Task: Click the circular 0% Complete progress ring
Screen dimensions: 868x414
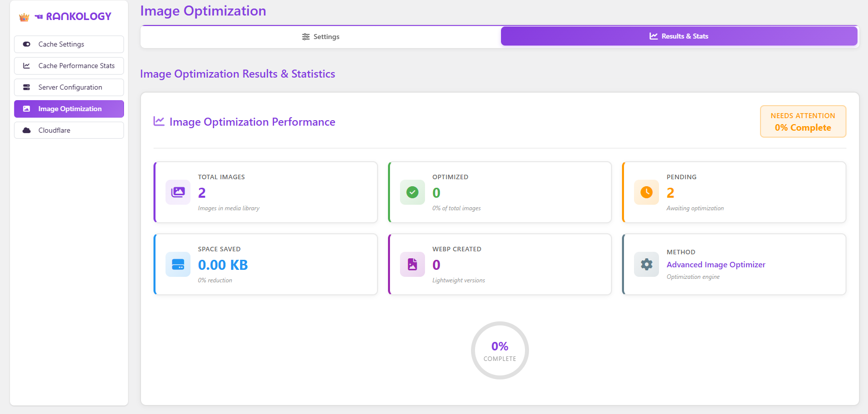Action: tap(499, 350)
